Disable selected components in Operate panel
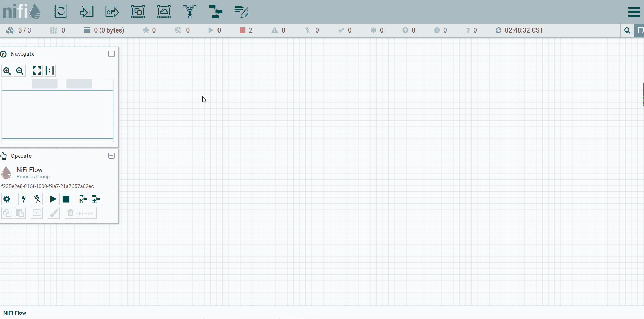Screen dimensions: 644x319 point(37,199)
